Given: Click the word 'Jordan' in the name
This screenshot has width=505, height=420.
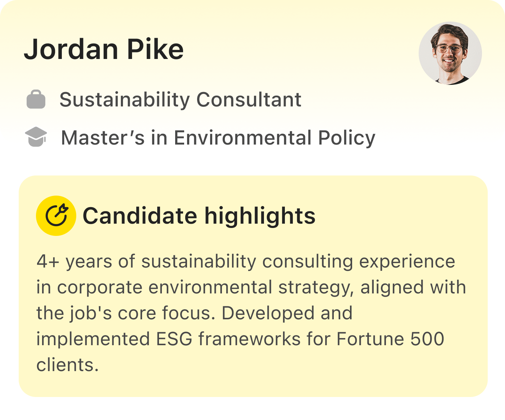Looking at the screenshot, I should coord(71,49).
